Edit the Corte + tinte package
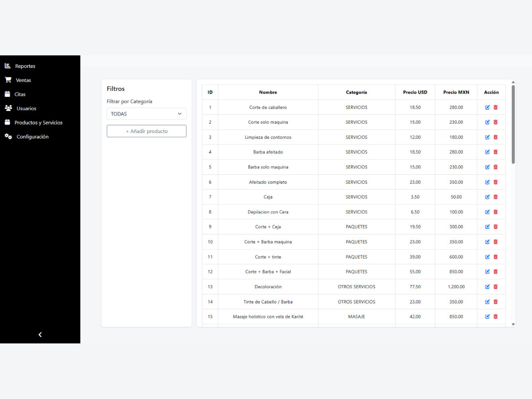Screen dimensions: 532x399 pos(488,257)
